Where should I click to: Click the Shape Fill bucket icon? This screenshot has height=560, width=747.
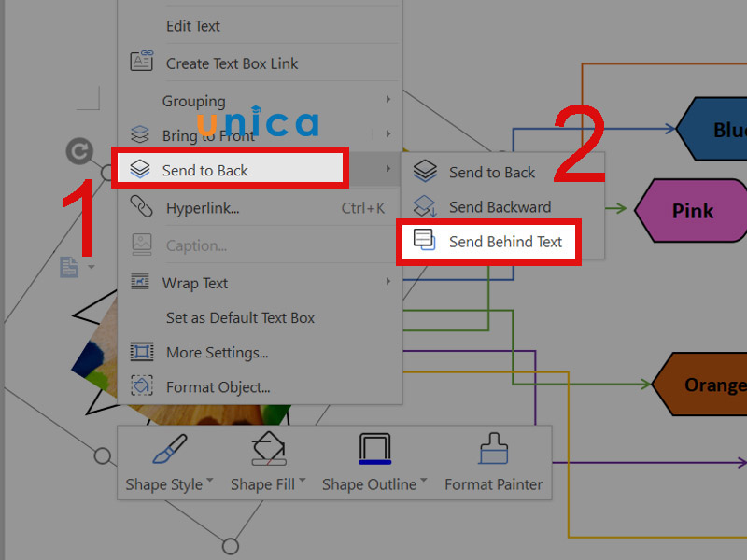[269, 448]
